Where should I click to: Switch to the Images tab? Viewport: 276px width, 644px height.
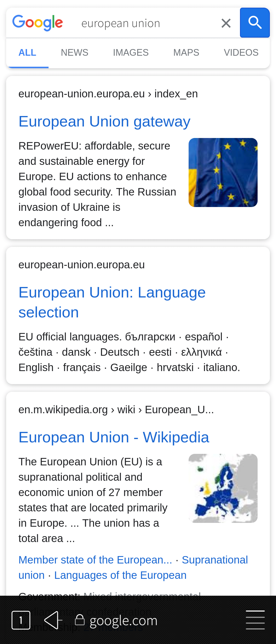[x=131, y=53]
